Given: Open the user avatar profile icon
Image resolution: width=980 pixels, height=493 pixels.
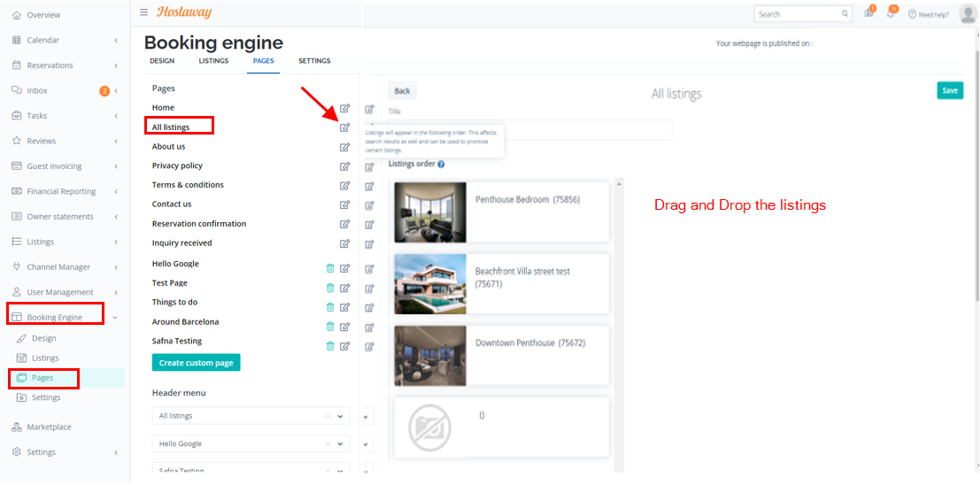Looking at the screenshot, I should pyautogui.click(x=968, y=13).
